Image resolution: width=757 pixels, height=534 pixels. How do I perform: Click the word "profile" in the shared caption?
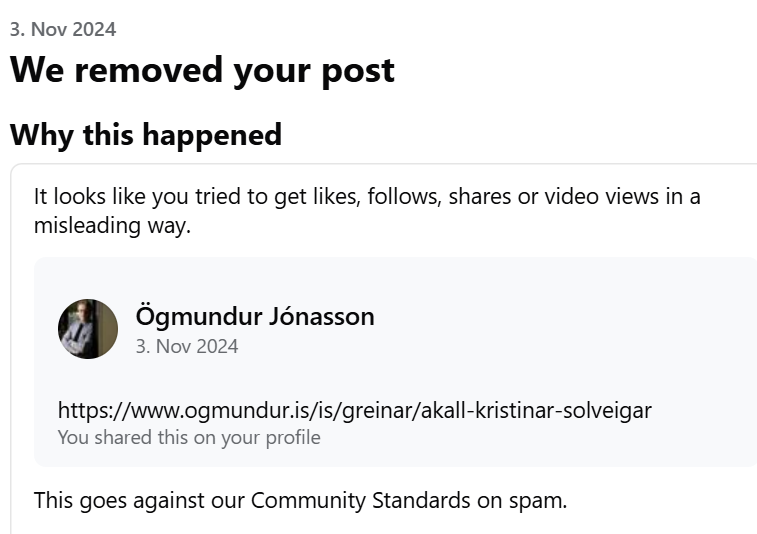pyautogui.click(x=293, y=438)
